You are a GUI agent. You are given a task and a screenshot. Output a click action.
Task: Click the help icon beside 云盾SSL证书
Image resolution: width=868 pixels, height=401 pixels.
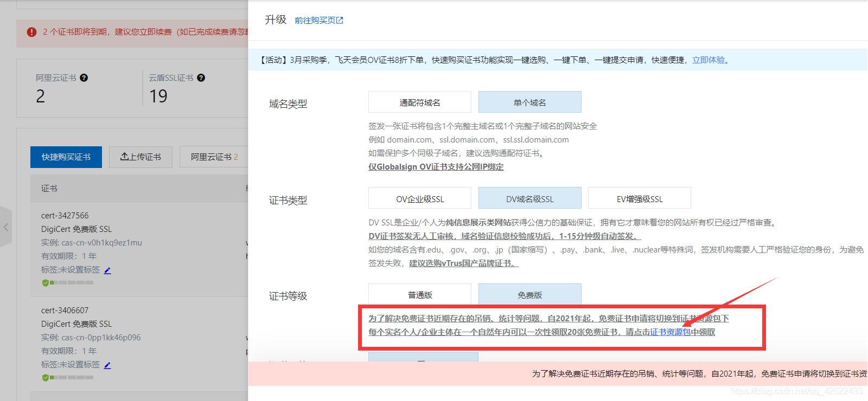coord(201,77)
